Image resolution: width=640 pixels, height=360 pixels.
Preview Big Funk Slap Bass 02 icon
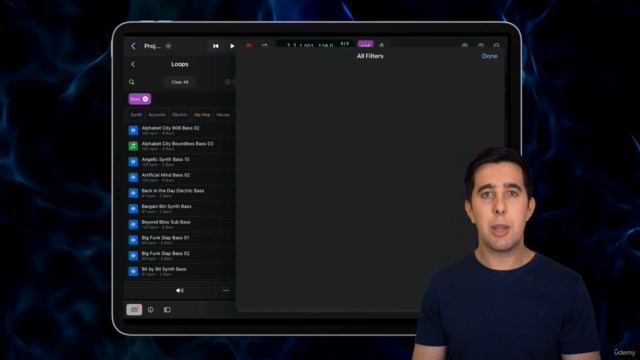point(133,256)
